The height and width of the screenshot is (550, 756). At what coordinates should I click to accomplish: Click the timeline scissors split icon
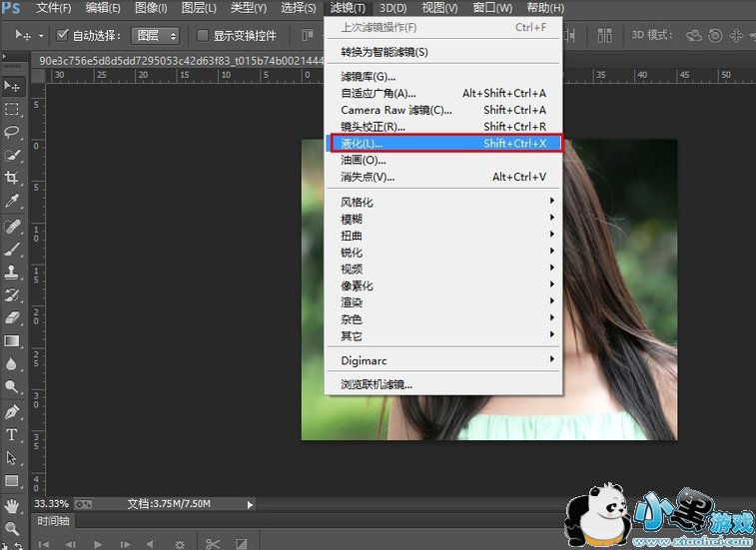pyautogui.click(x=212, y=544)
